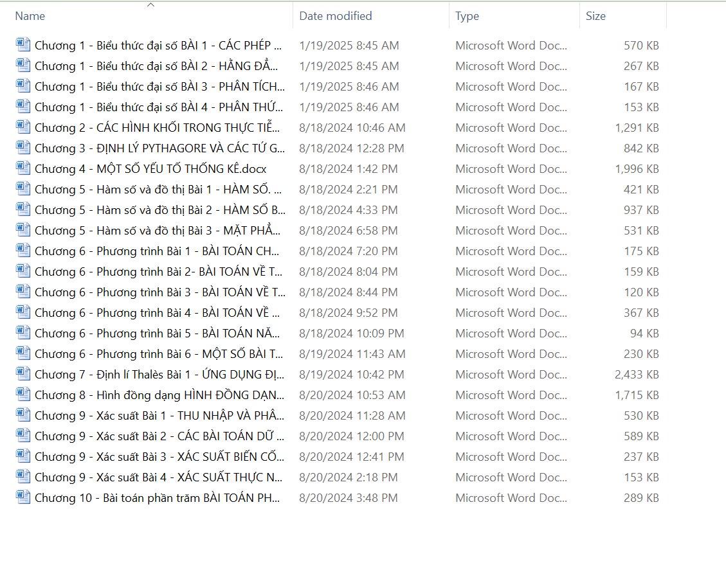Sort files by Type column
The width and height of the screenshot is (726, 588).
[x=467, y=16]
